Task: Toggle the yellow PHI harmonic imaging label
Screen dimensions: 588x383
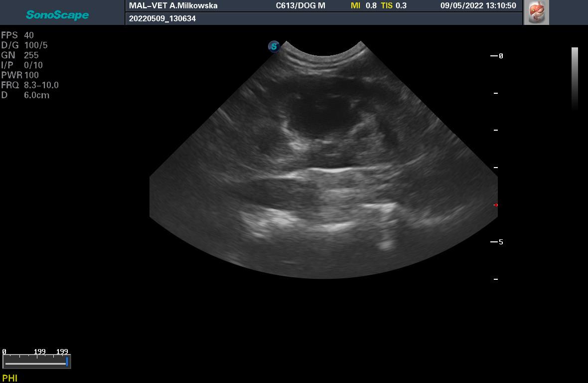Action: click(9, 378)
